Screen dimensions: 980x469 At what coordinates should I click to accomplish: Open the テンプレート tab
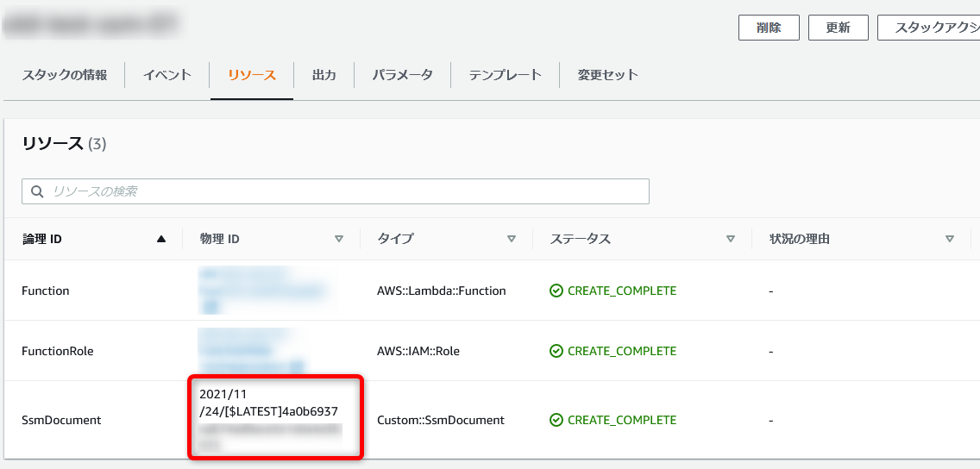click(505, 76)
